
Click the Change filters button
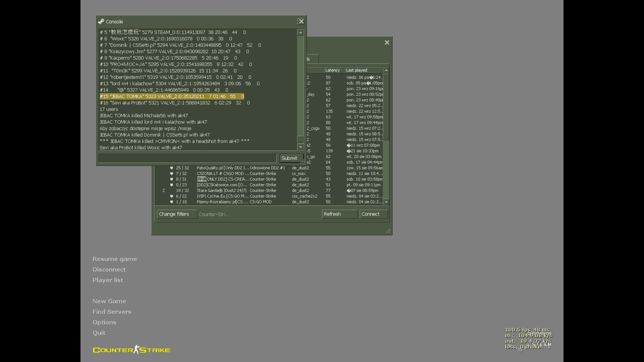pyautogui.click(x=177, y=214)
